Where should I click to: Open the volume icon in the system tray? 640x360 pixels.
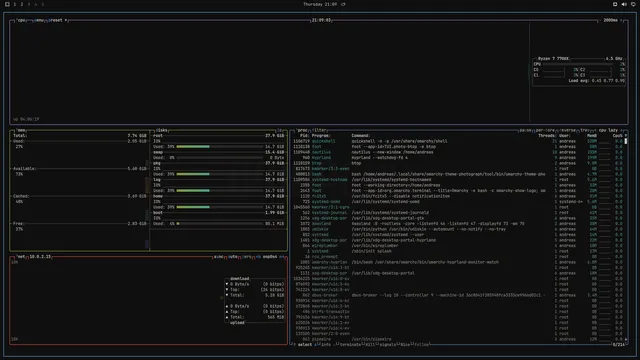click(x=624, y=4)
